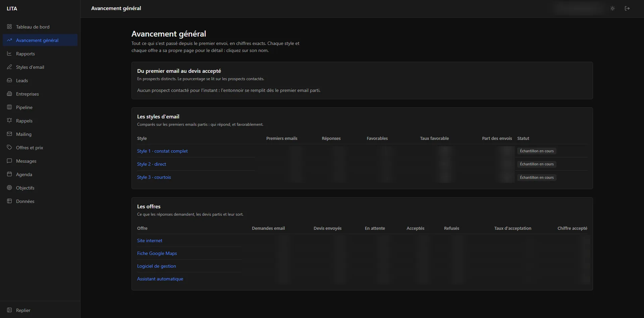The image size is (644, 318).
Task: Click the Premiers emails column header
Action: coord(282,139)
